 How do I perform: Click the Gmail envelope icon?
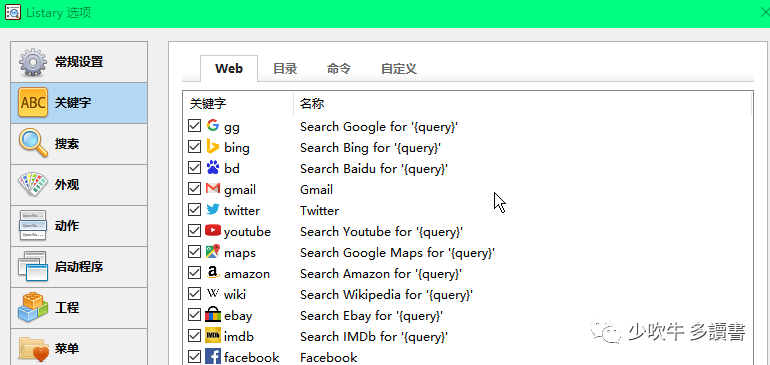pyautogui.click(x=213, y=189)
